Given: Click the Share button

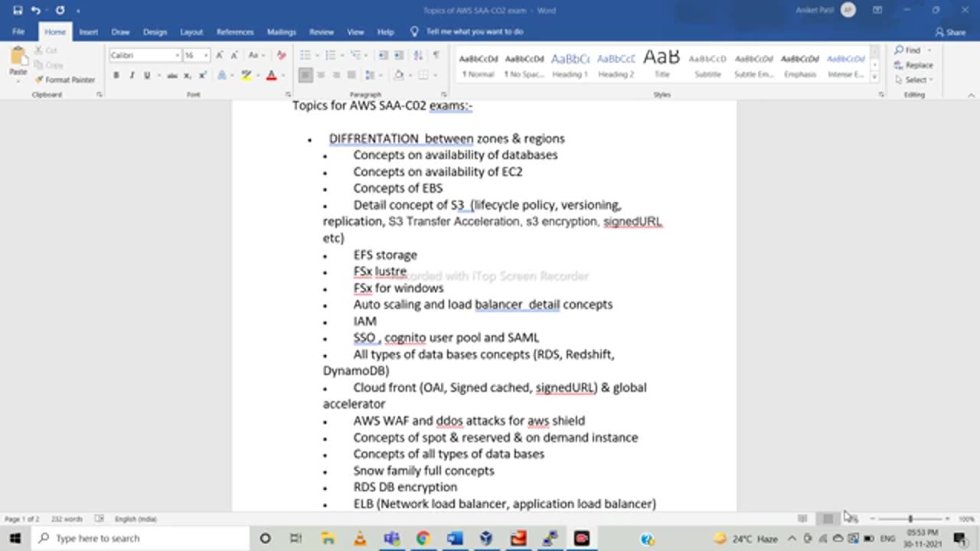Looking at the screenshot, I should tap(950, 32).
